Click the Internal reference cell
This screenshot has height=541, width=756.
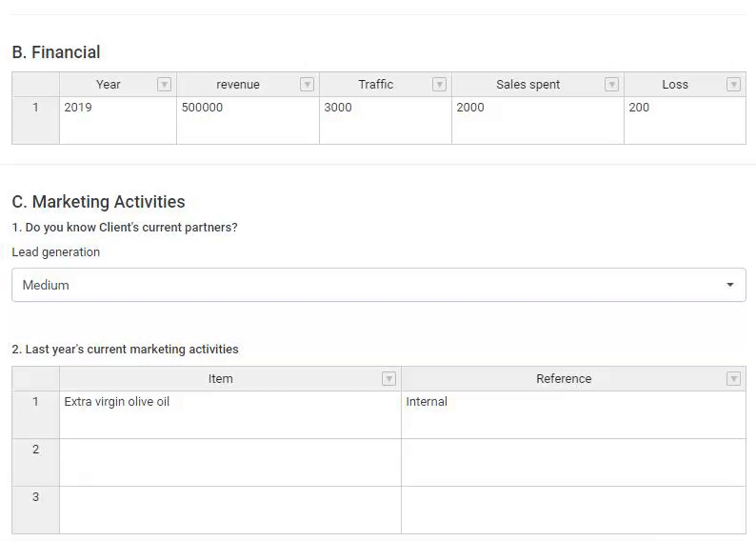pos(573,414)
